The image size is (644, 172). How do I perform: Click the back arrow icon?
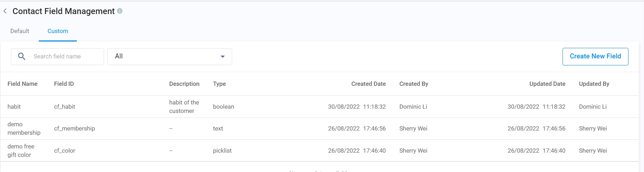pos(5,11)
